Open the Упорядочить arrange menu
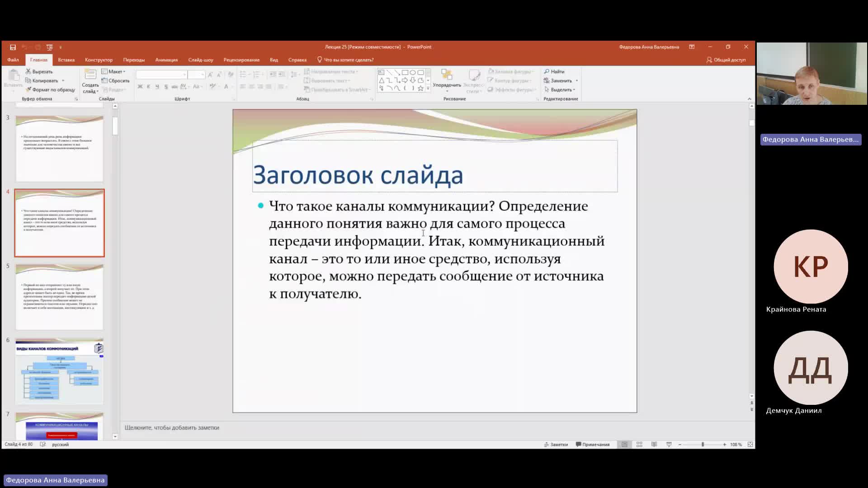 click(447, 80)
